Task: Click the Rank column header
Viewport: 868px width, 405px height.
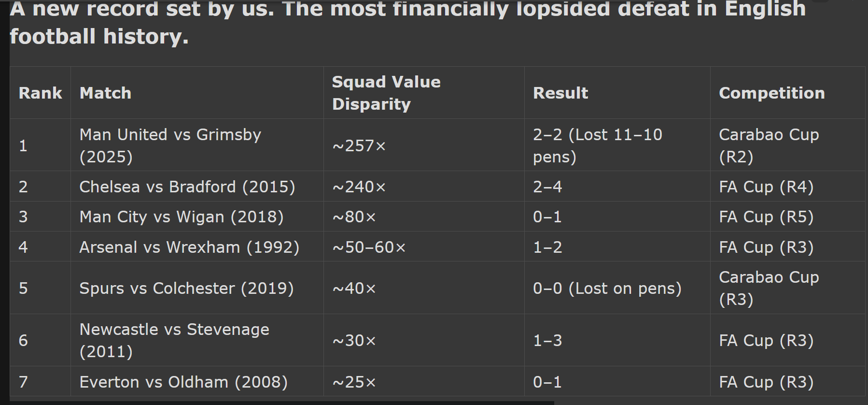Action: tap(41, 93)
